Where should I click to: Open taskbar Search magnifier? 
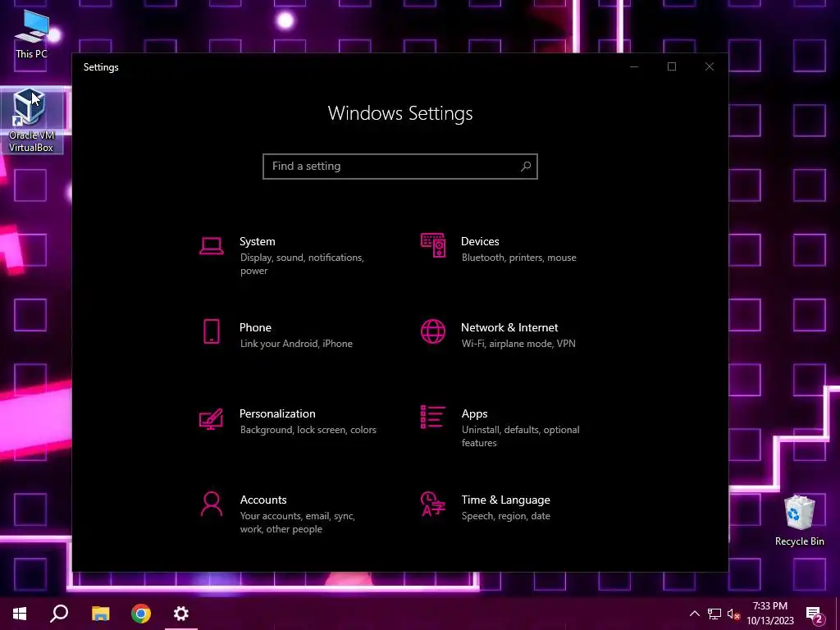coord(59,614)
